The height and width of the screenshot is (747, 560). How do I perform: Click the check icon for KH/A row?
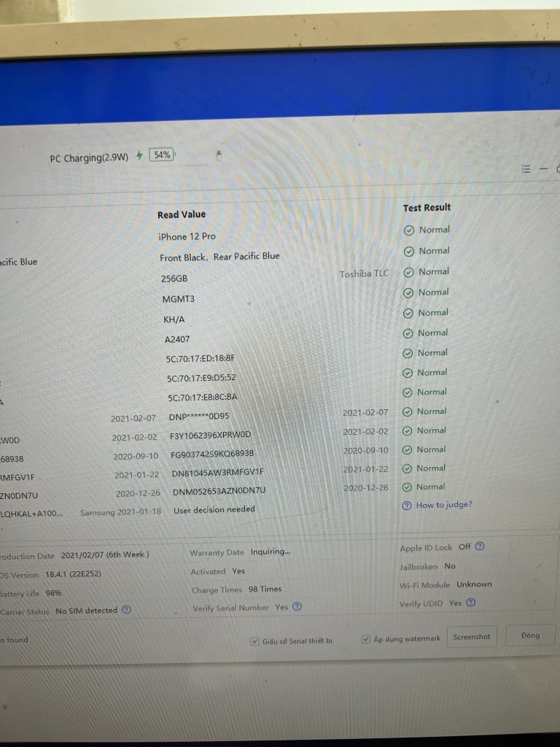tap(408, 314)
